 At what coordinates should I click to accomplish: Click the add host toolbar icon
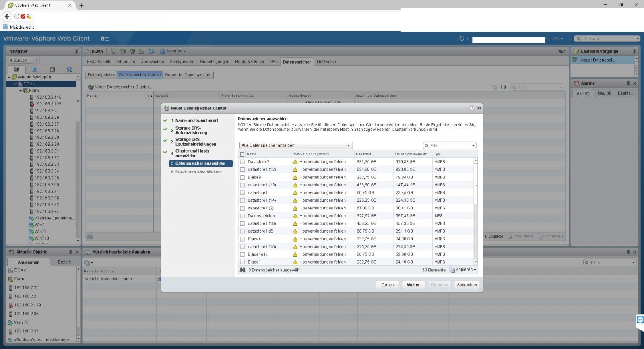113,51
